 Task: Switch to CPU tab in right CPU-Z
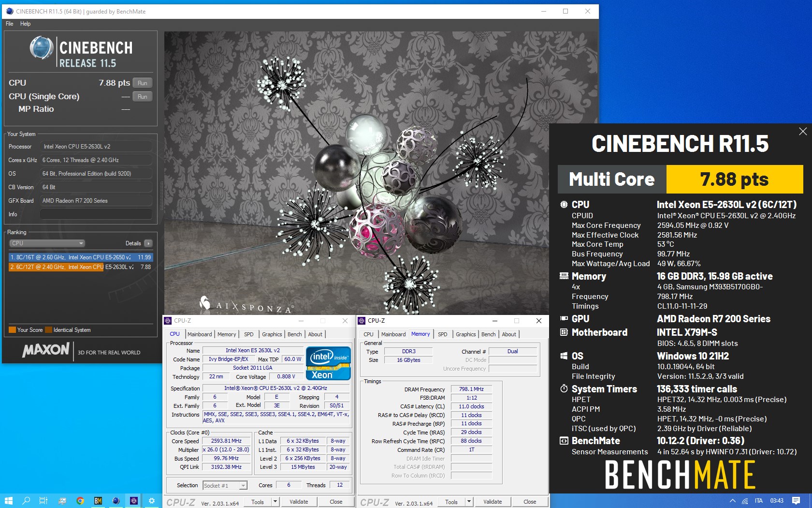[x=368, y=334]
